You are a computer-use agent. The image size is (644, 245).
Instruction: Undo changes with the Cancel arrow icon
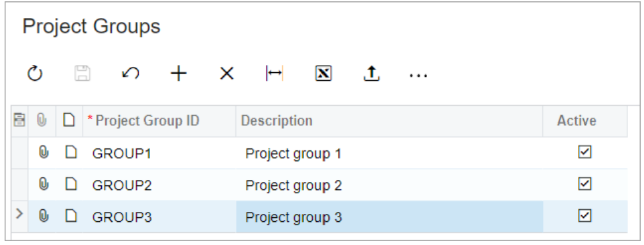131,74
